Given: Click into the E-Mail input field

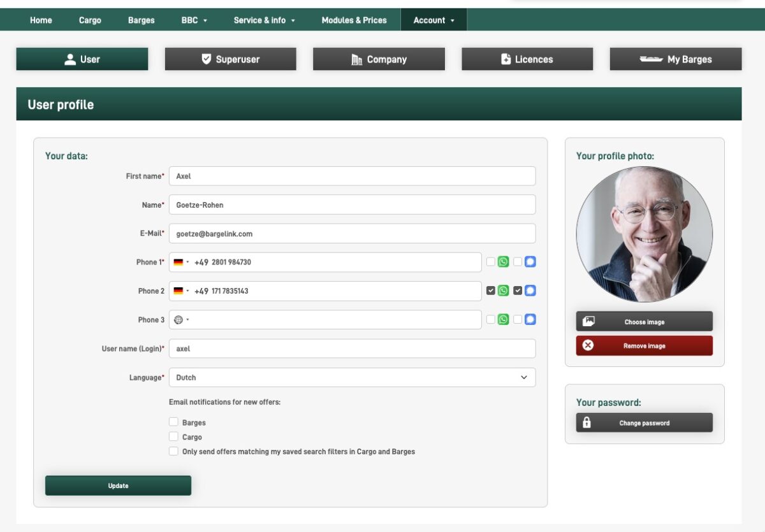Looking at the screenshot, I should [352, 233].
